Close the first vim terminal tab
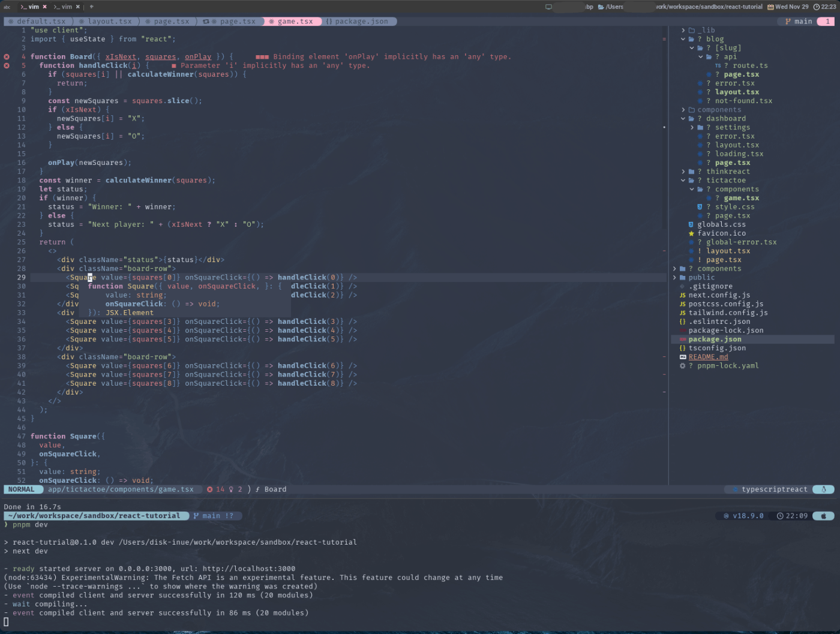This screenshot has width=840, height=634. (x=44, y=7)
